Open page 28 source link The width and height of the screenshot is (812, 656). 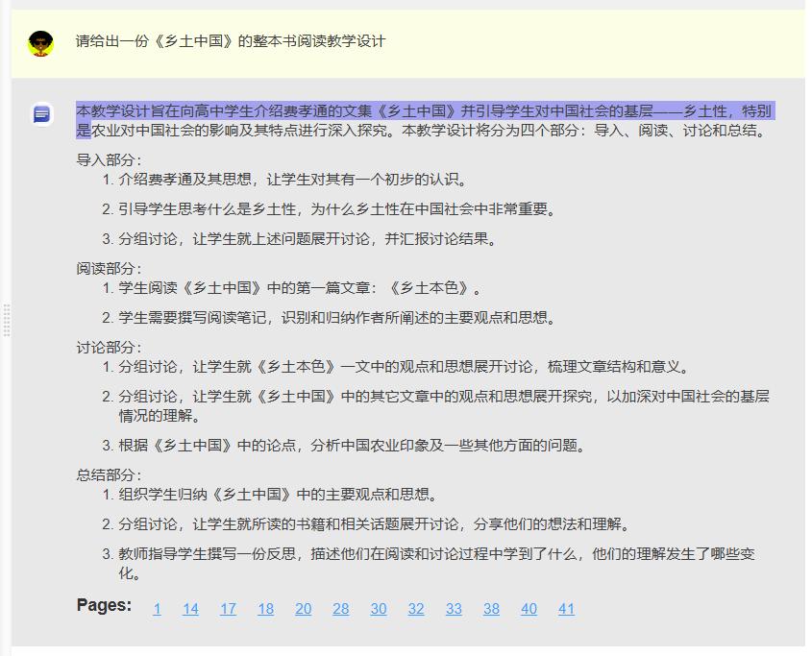coord(340,609)
